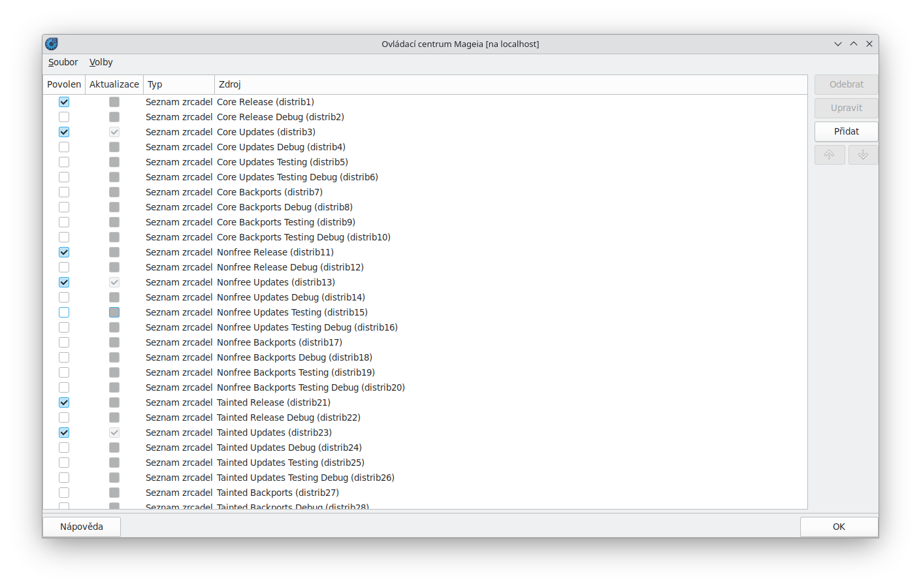Select Core Updates Debug (distrib4) entry
921x588 pixels.
point(281,147)
